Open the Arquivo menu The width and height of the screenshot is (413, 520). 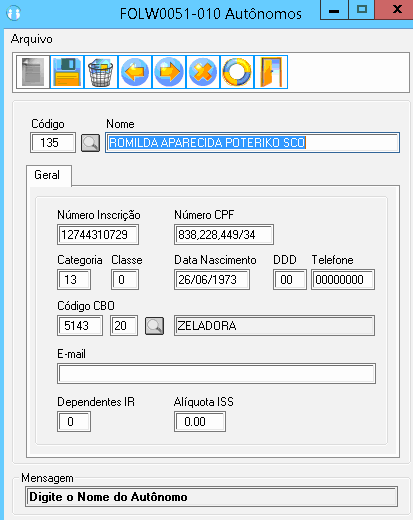[32, 39]
